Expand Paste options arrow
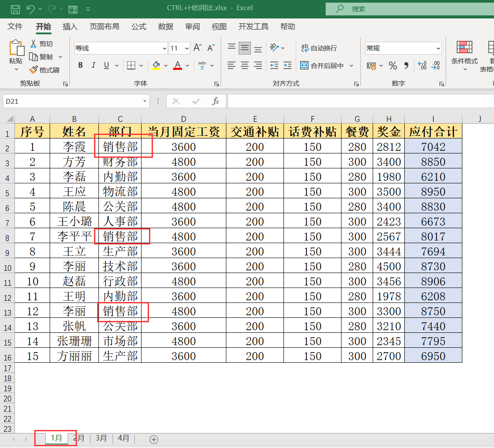The height and width of the screenshot is (448, 494). tap(16, 69)
